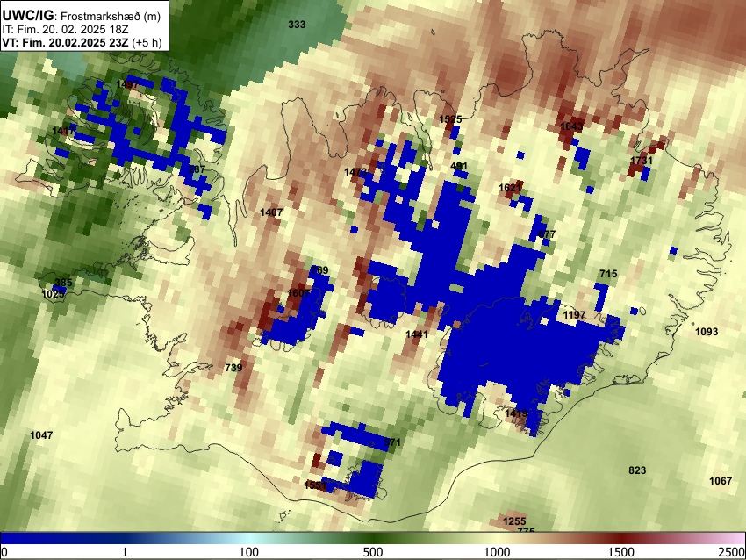Click the map value 287
Image resolution: width=746 pixels, height=560 pixels.
coord(197,169)
